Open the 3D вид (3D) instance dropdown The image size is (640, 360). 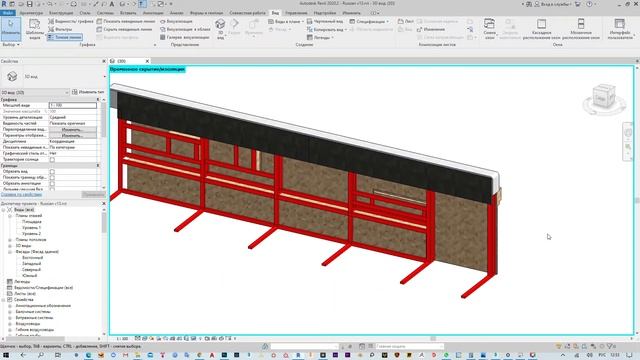pyautogui.click(x=35, y=93)
